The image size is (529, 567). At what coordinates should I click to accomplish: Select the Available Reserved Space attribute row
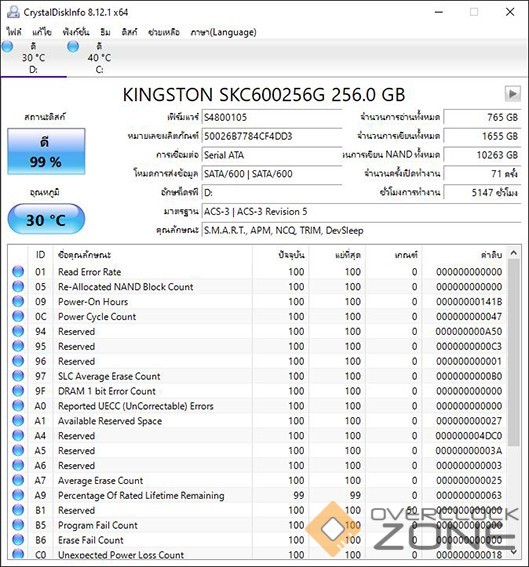(257, 421)
